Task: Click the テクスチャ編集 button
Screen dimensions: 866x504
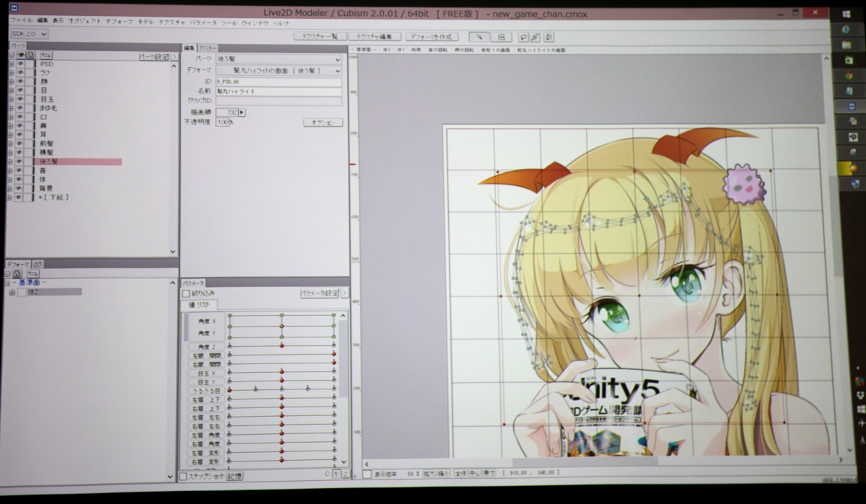Action: [375, 37]
